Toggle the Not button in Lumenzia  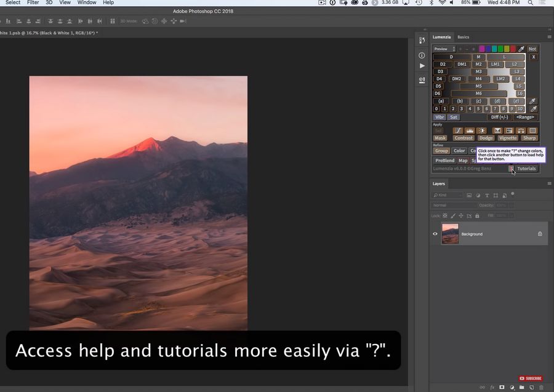[532, 49]
